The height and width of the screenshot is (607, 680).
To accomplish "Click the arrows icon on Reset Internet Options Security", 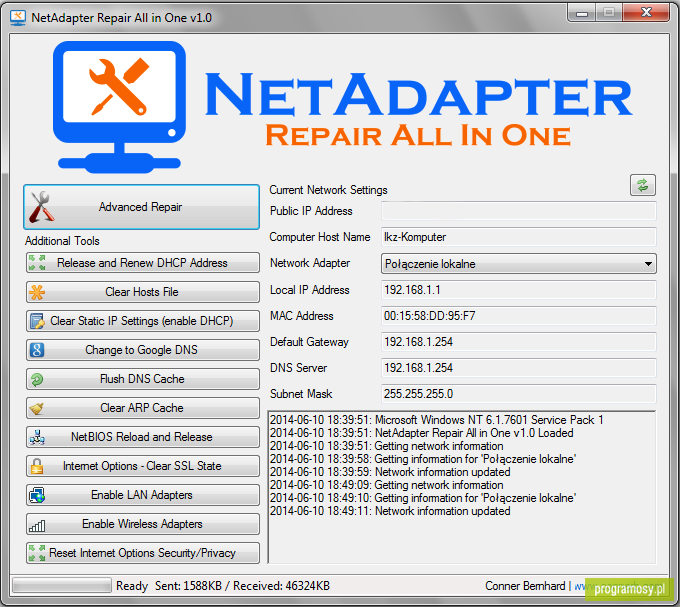I will click(x=37, y=553).
